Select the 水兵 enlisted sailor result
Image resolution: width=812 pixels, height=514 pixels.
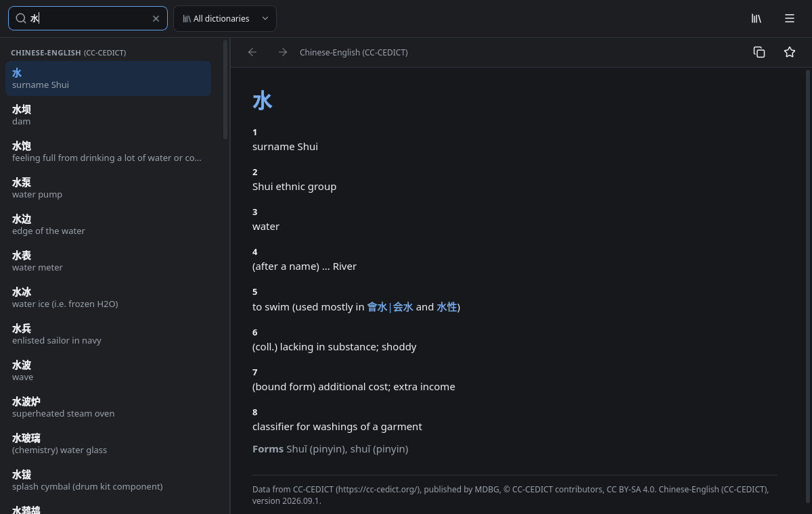pyautogui.click(x=108, y=334)
